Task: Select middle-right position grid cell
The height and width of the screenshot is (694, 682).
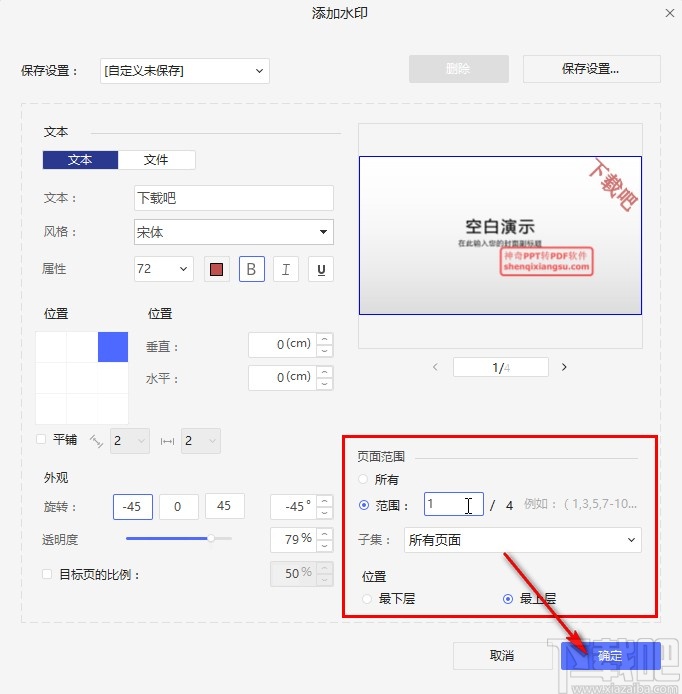Action: pyautogui.click(x=113, y=378)
